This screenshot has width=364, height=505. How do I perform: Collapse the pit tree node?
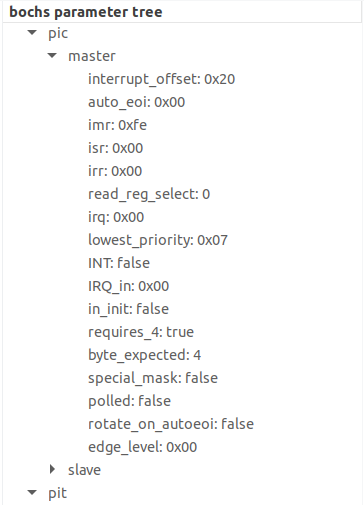coord(32,492)
